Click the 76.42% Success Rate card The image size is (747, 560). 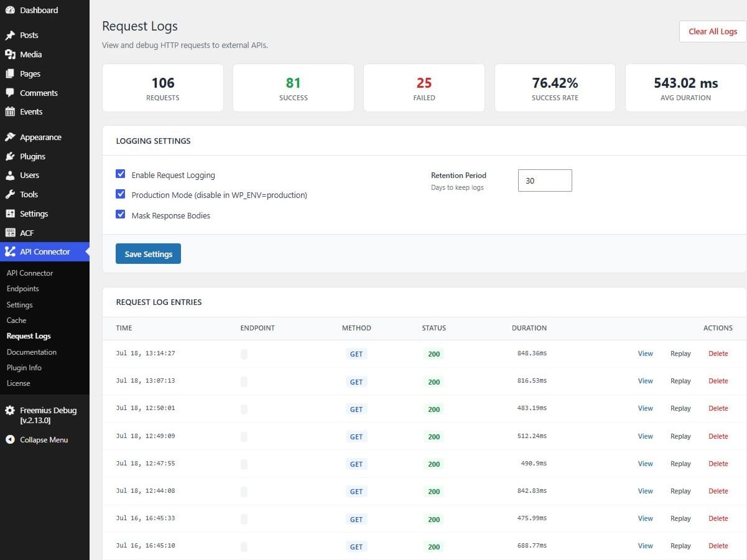tap(555, 88)
